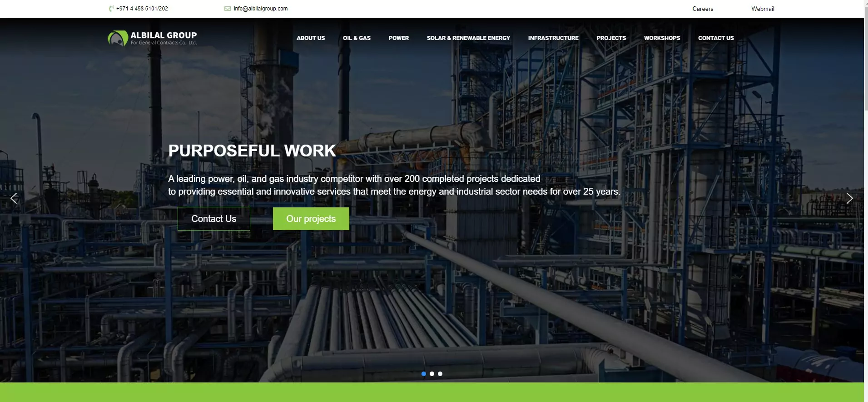Expand Solar & Renewable Energy menu
868x402 pixels.
(468, 38)
